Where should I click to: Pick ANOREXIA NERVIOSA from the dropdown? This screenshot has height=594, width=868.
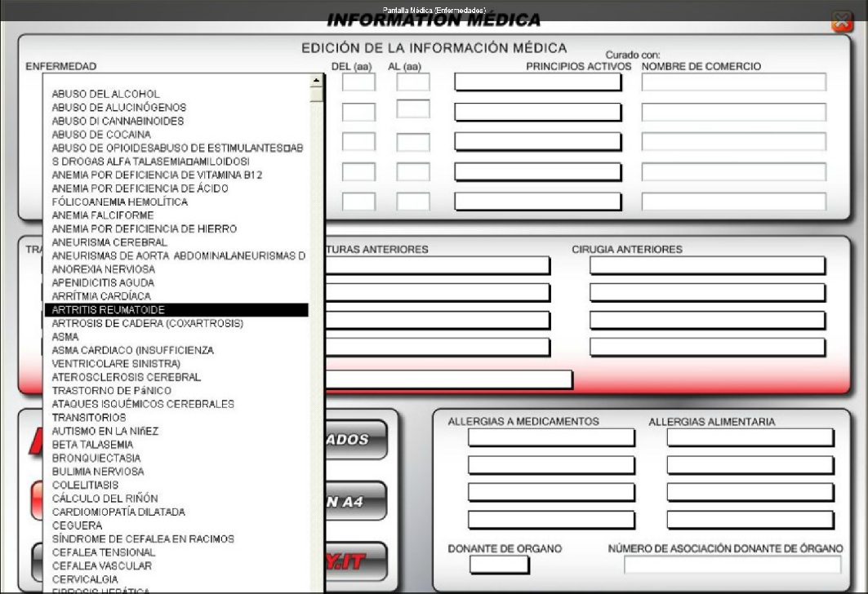pos(103,269)
